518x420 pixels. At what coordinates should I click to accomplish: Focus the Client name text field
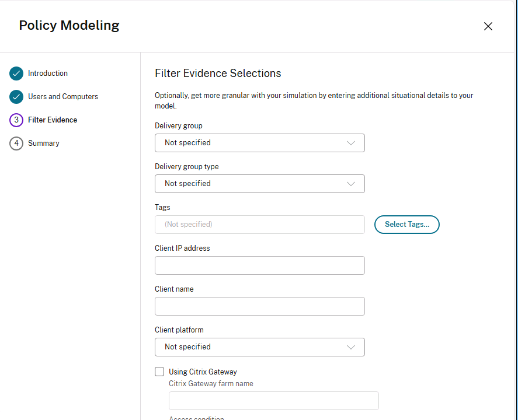point(260,306)
